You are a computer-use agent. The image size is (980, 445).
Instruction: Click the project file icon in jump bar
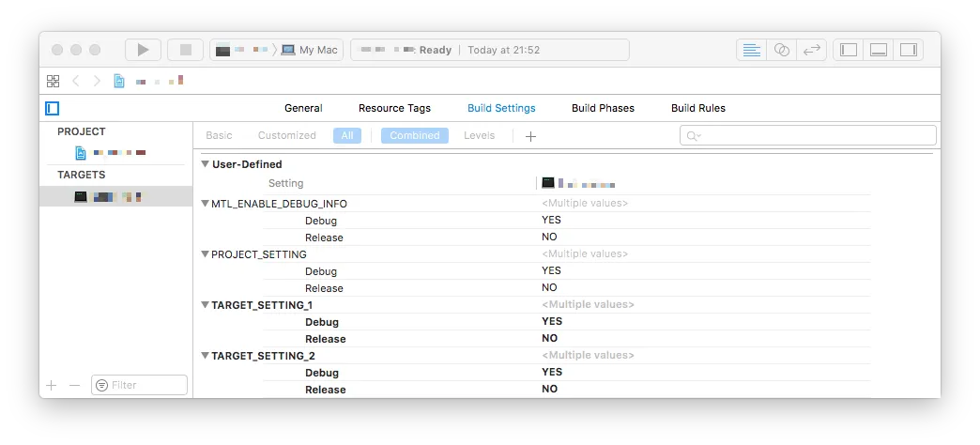119,82
